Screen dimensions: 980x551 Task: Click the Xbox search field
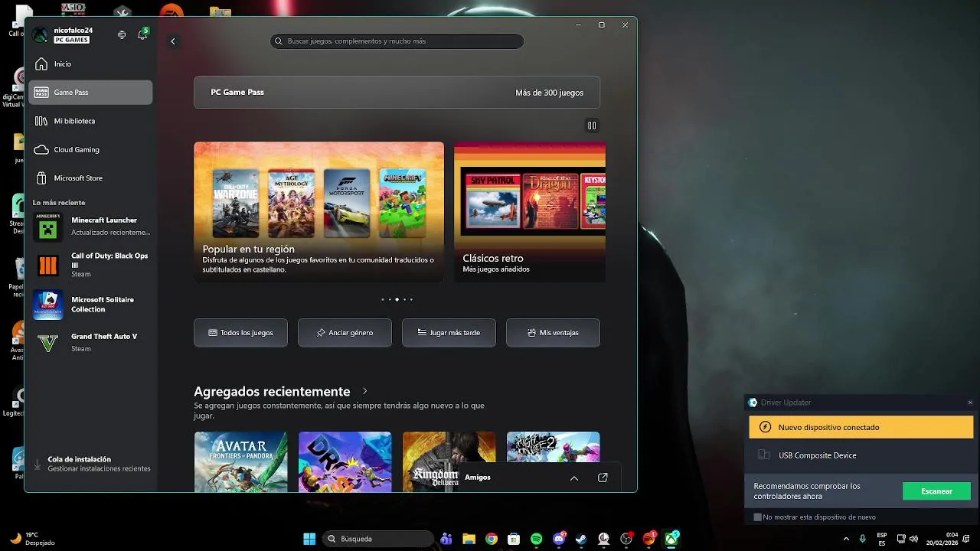pyautogui.click(x=397, y=41)
